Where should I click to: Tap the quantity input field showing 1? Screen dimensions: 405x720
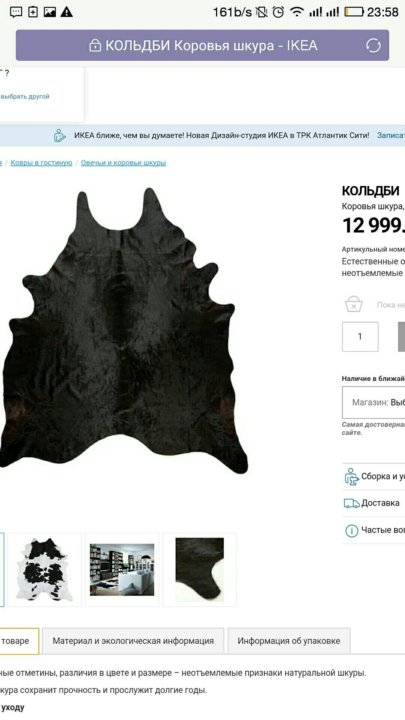(x=360, y=337)
